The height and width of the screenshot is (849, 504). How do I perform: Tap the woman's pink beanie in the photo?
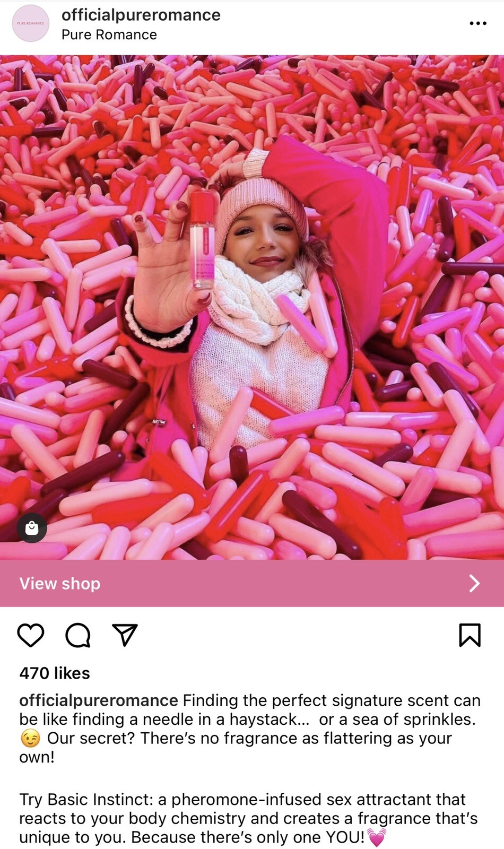tap(262, 204)
